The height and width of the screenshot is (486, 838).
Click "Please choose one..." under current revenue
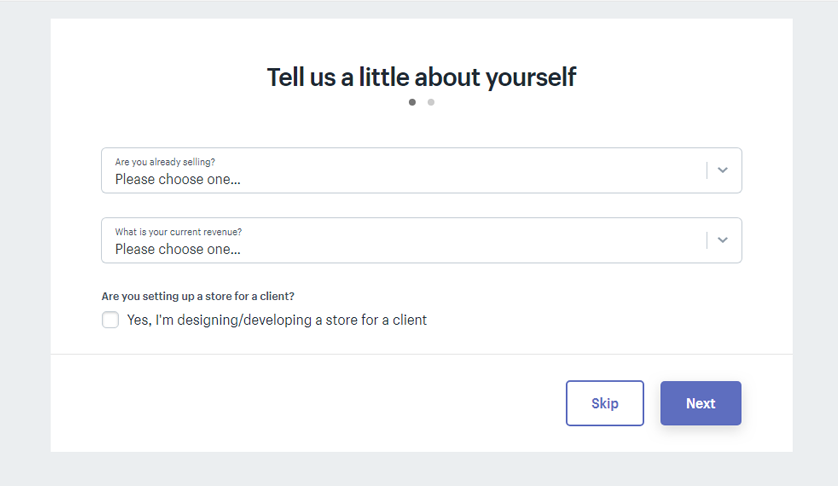[178, 250]
